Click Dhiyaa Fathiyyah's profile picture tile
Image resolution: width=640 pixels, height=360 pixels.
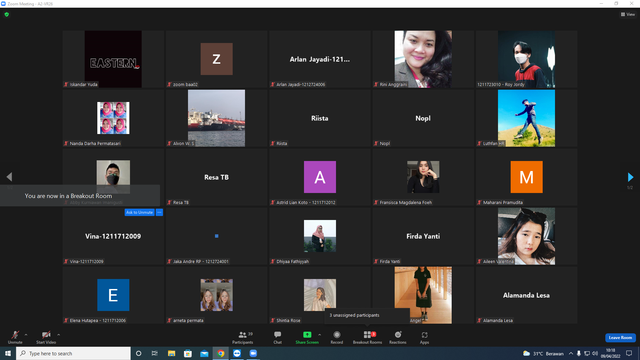[320, 236]
